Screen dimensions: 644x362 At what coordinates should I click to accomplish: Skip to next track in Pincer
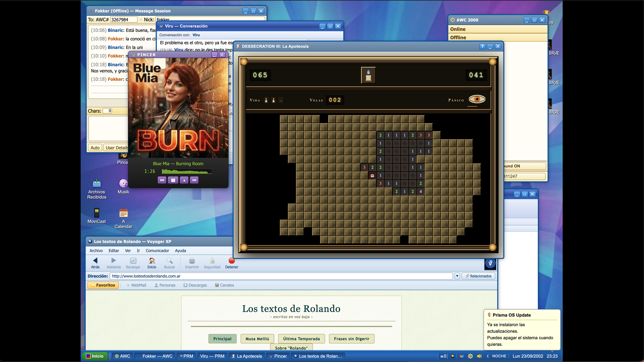194,180
